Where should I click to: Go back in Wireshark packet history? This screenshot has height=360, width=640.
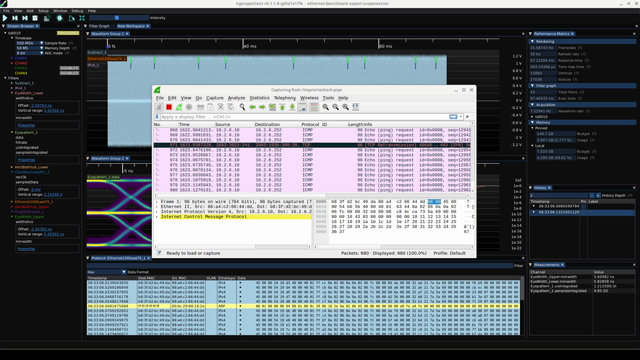pos(252,107)
